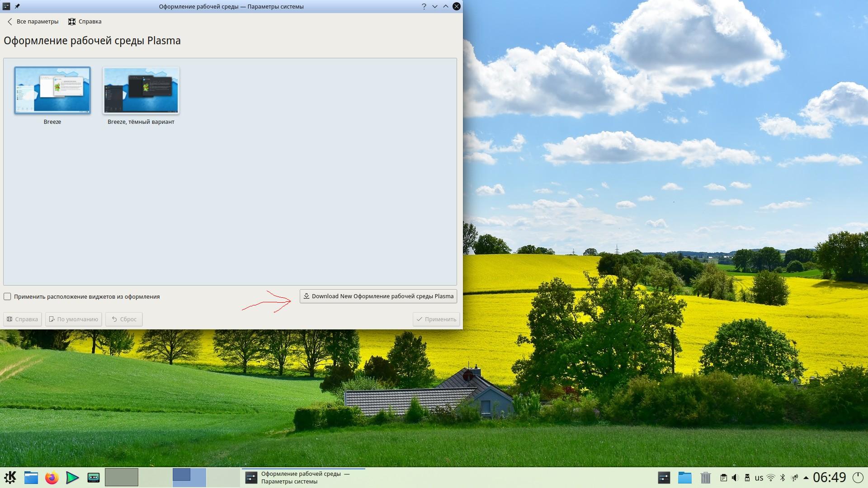This screenshot has height=488, width=868.
Task: Click the volume speaker tray icon
Action: 735,478
